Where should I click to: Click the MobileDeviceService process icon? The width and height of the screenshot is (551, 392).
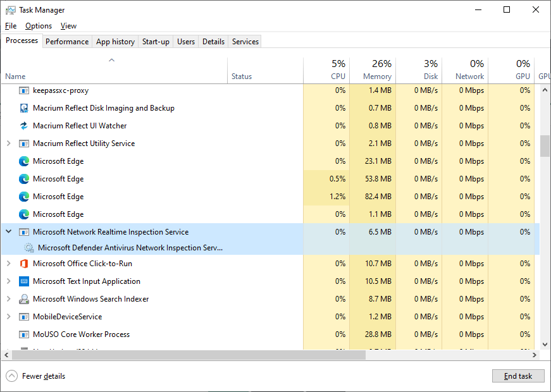24,317
